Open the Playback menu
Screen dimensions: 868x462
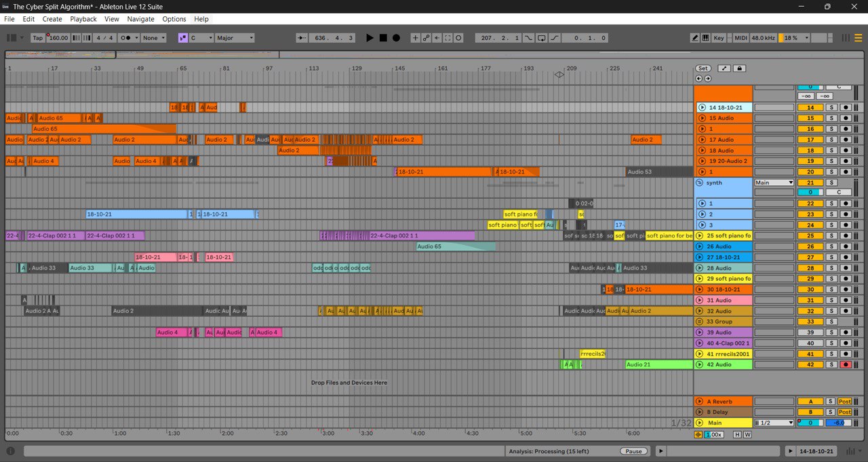[83, 19]
